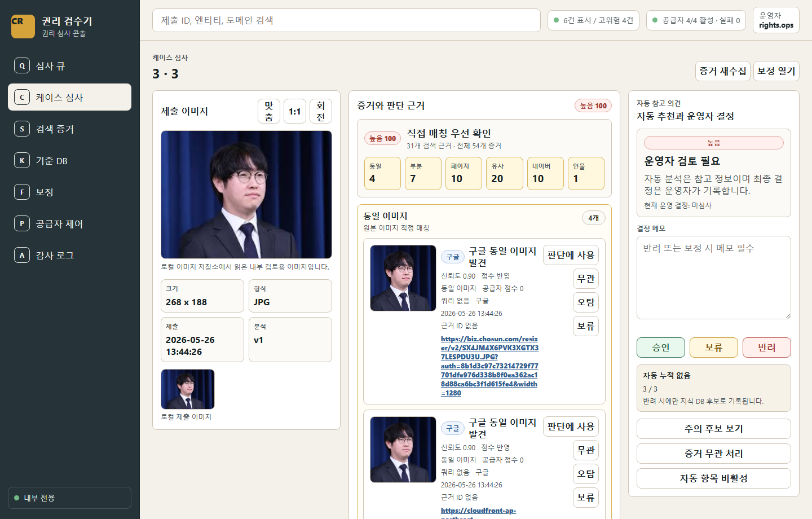Viewport: 812px width, 519px height.
Task: Mark first evidence card as 오탐
Action: [586, 302]
